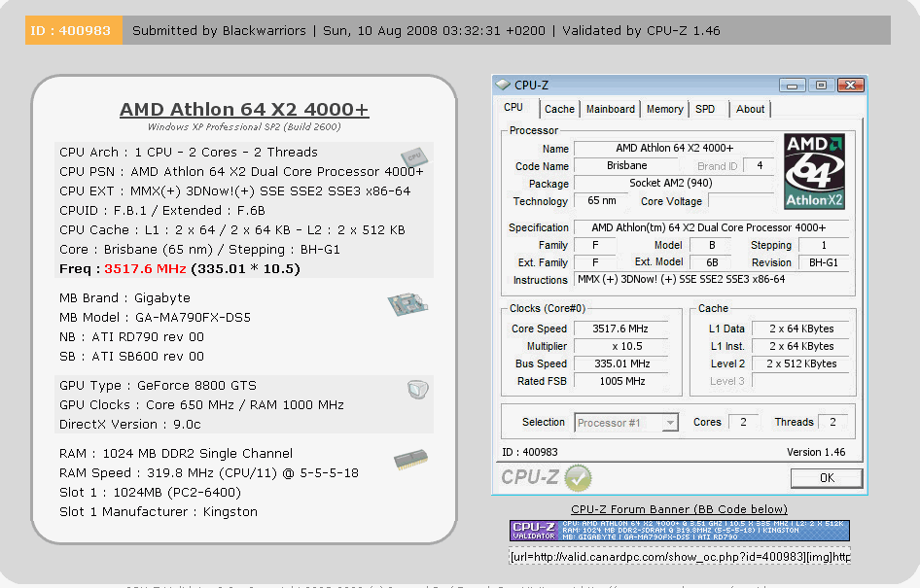Viewport: 920px width, 588px height.
Task: Open the Mainboard tab
Action: (x=610, y=109)
